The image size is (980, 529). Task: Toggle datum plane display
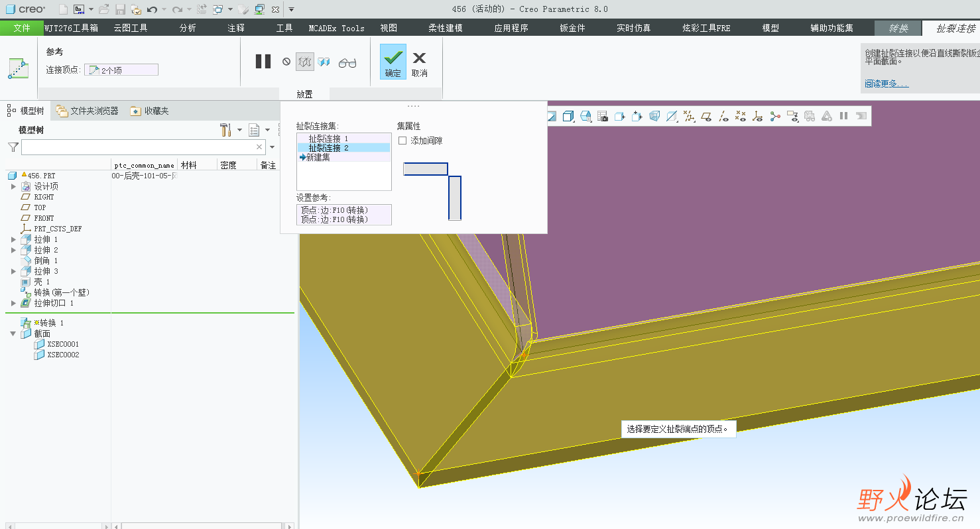point(706,117)
